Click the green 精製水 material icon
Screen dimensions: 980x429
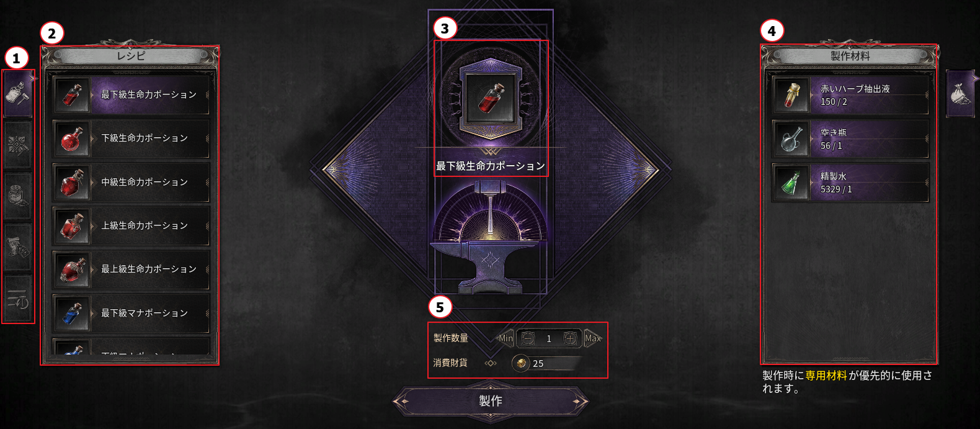791,183
